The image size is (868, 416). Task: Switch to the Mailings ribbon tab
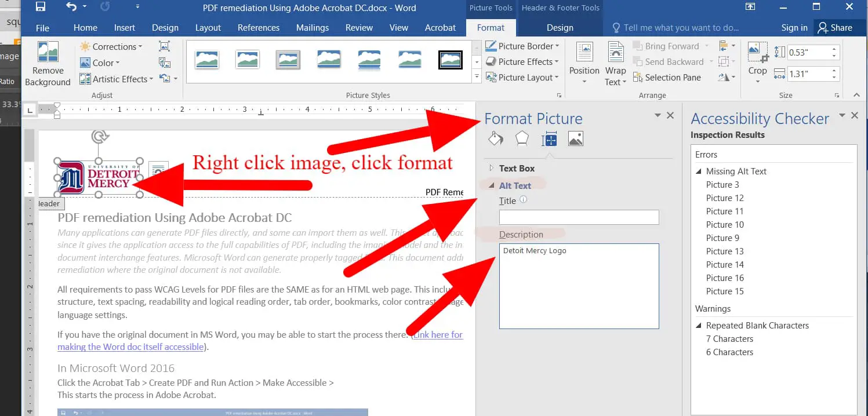[312, 28]
